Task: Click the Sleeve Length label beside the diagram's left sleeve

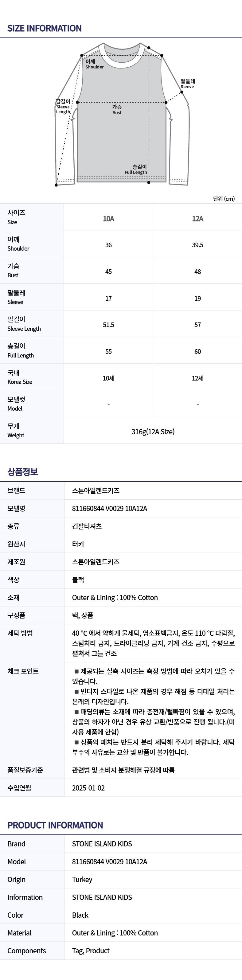Action: pos(63,107)
